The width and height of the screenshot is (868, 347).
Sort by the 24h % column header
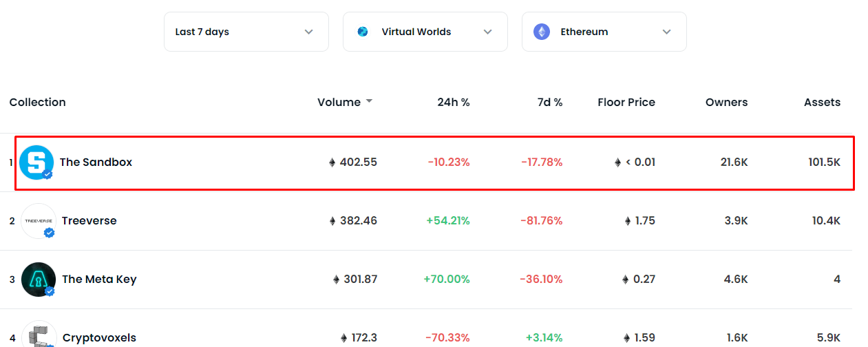click(454, 102)
